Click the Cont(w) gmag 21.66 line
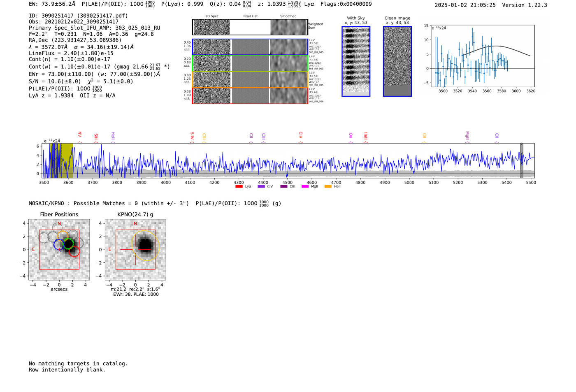 [99, 66]
